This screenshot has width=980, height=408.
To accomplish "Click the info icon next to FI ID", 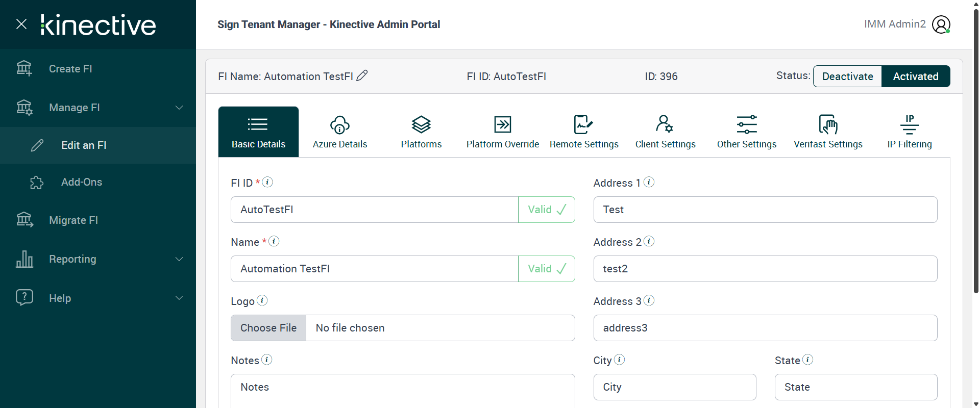I will pyautogui.click(x=267, y=182).
